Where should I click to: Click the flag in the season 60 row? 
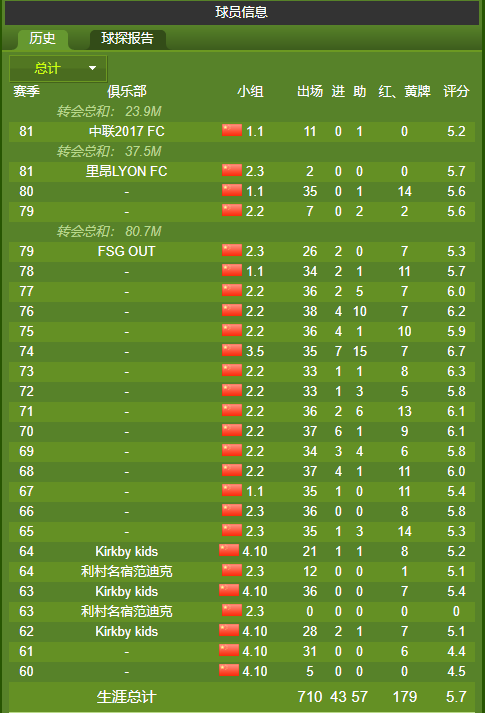229,670
